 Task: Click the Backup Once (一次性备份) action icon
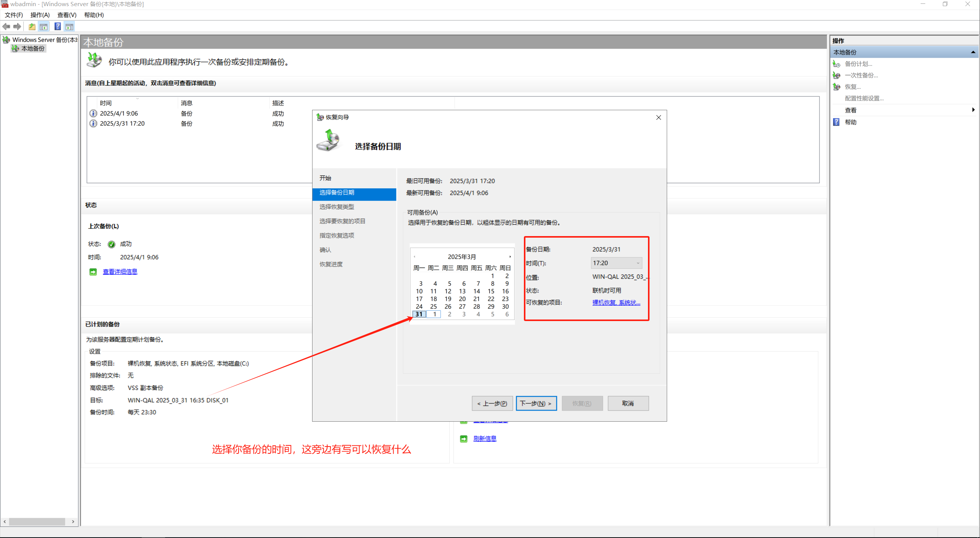tap(837, 75)
